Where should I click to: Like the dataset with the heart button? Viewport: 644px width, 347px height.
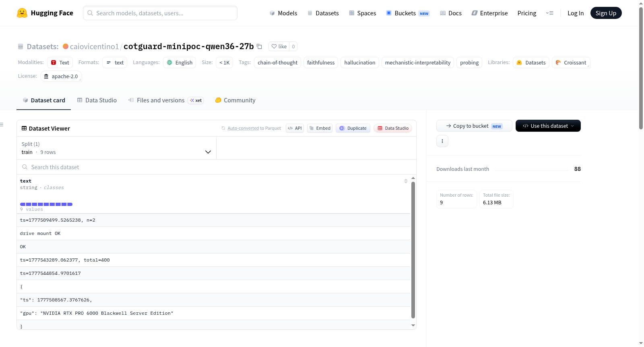(279, 46)
